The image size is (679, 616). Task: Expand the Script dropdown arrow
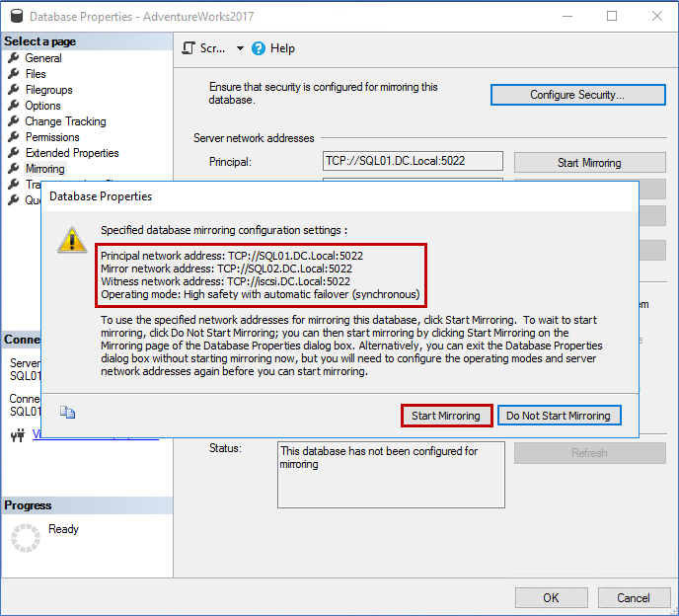click(x=240, y=48)
